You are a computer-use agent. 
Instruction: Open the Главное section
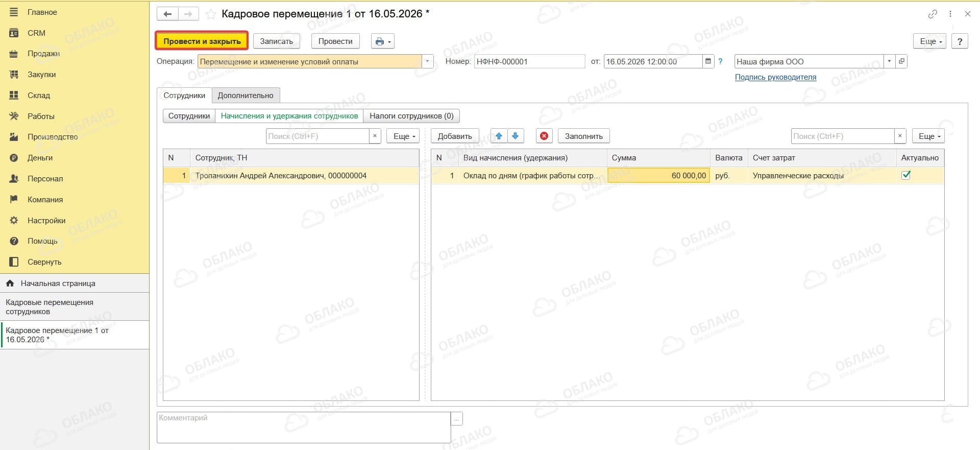[42, 12]
